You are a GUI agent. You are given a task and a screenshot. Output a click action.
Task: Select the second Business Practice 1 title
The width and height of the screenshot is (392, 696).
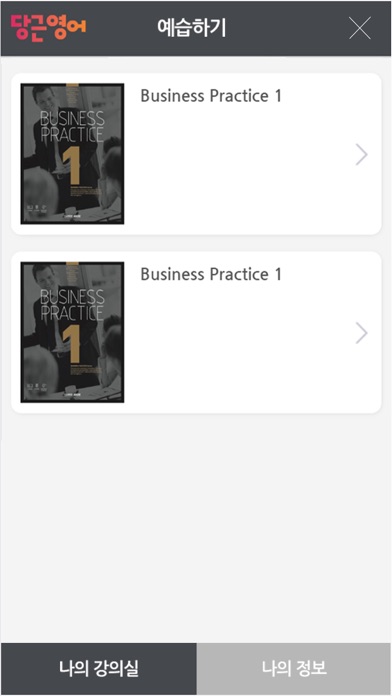[x=211, y=274]
